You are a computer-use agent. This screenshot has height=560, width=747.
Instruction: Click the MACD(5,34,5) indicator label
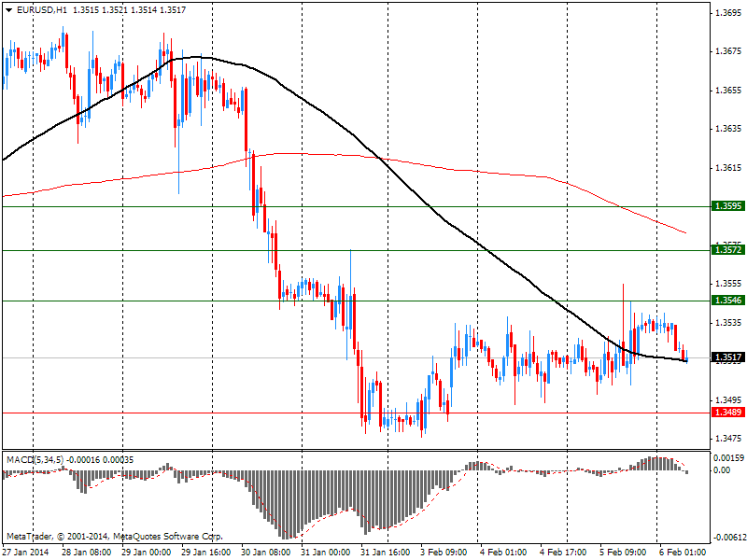(35, 460)
